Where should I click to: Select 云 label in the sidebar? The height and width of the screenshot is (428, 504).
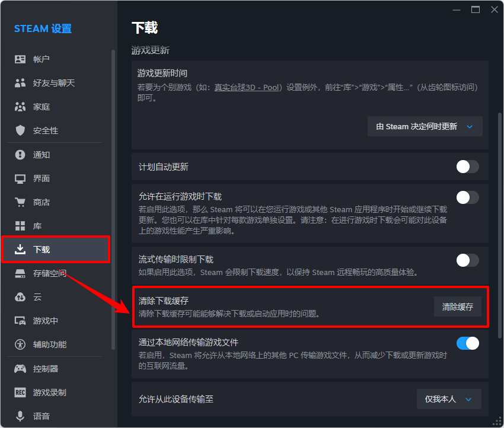tap(37, 297)
